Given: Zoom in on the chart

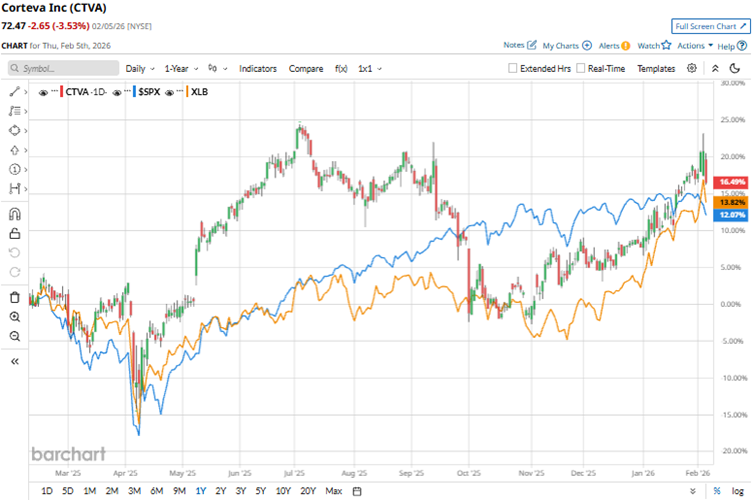Looking at the screenshot, I should point(14,316).
